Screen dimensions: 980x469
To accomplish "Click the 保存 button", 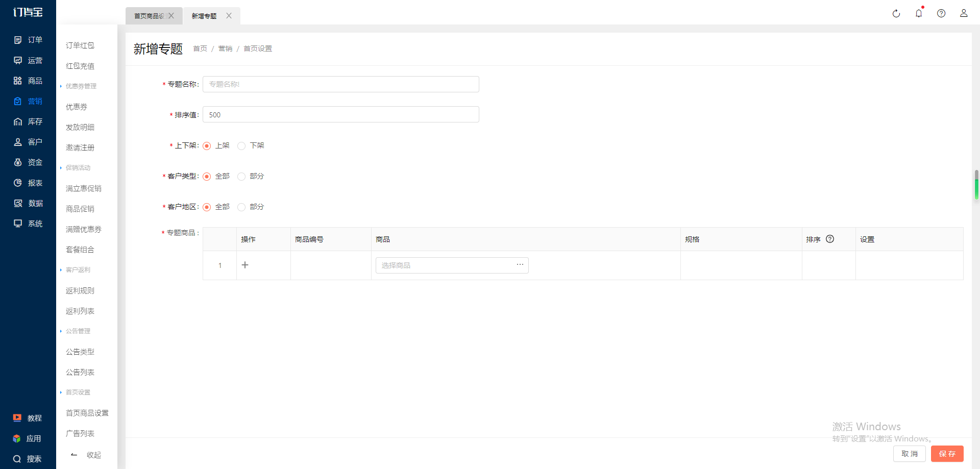I will [947, 454].
